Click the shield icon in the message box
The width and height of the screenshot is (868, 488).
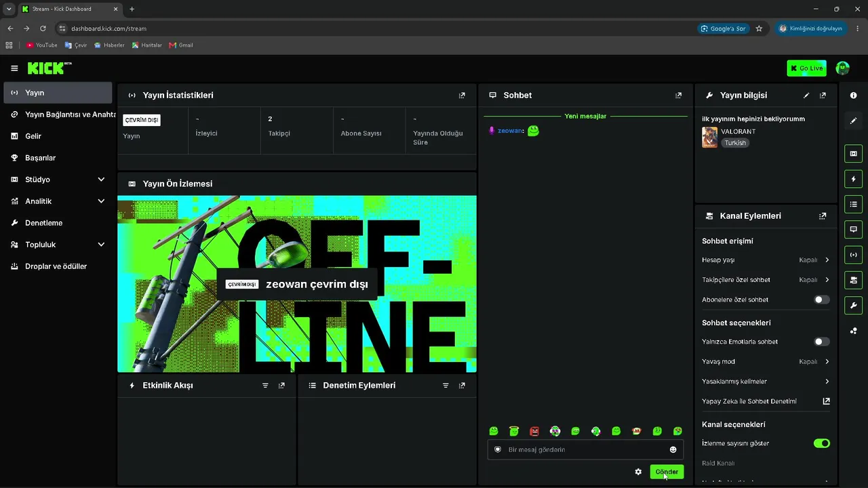pos(498,449)
